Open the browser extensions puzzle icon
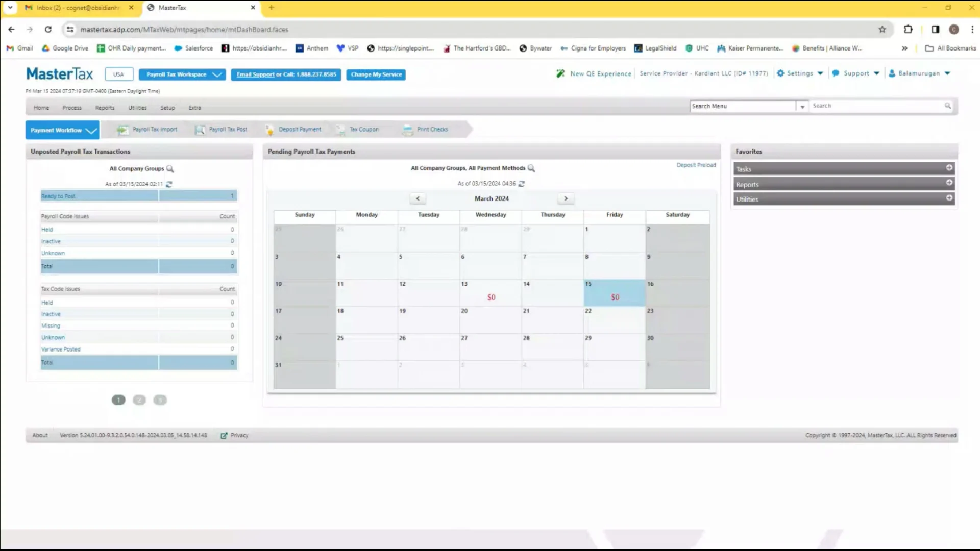This screenshot has width=980, height=551. 908,30
